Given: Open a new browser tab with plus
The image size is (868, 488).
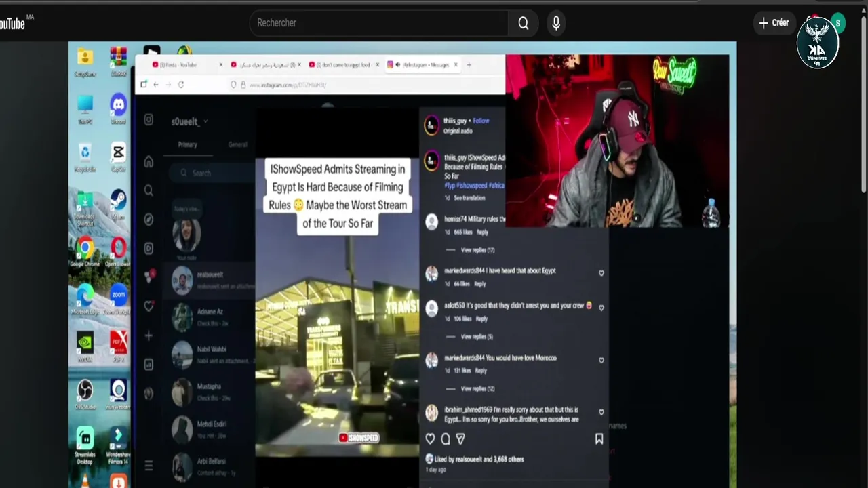Looking at the screenshot, I should coord(469,65).
